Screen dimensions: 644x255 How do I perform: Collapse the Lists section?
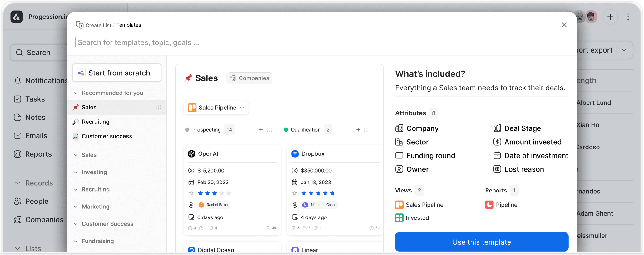(17, 249)
